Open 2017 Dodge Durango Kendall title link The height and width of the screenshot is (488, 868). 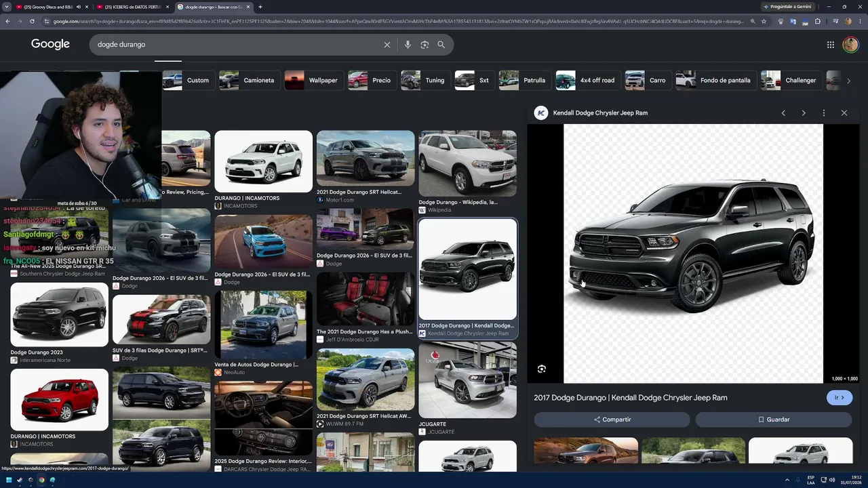click(x=631, y=398)
